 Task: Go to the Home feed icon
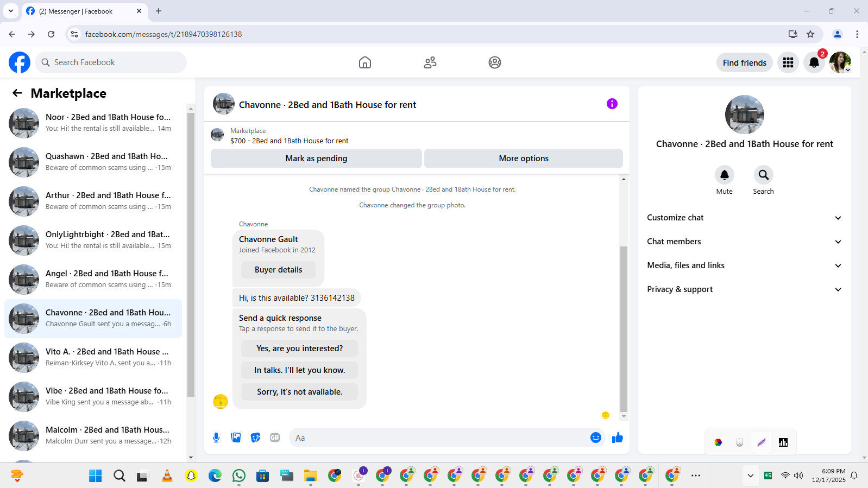point(365,62)
